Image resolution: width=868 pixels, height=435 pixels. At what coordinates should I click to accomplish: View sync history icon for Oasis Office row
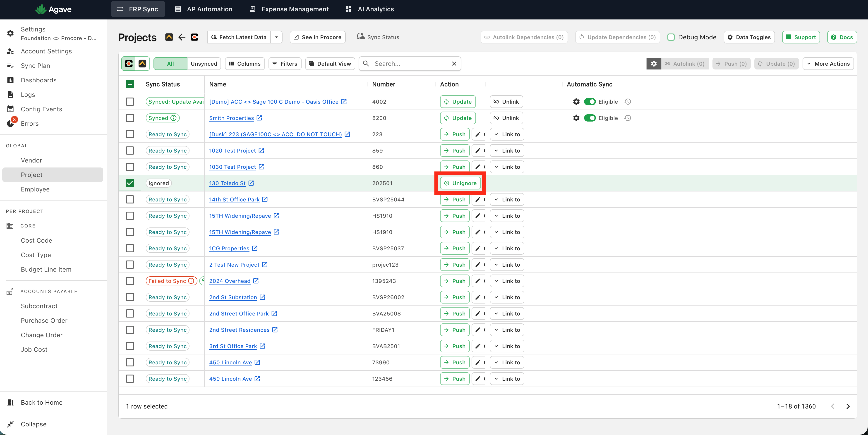click(x=627, y=102)
